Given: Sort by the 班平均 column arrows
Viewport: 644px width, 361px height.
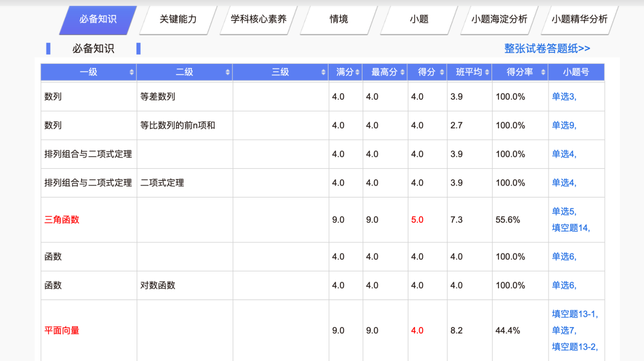Looking at the screenshot, I should (x=487, y=72).
